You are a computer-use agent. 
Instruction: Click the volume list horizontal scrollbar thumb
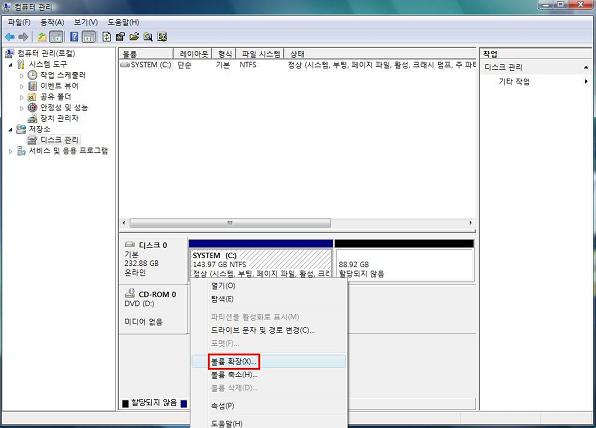tap(230, 223)
